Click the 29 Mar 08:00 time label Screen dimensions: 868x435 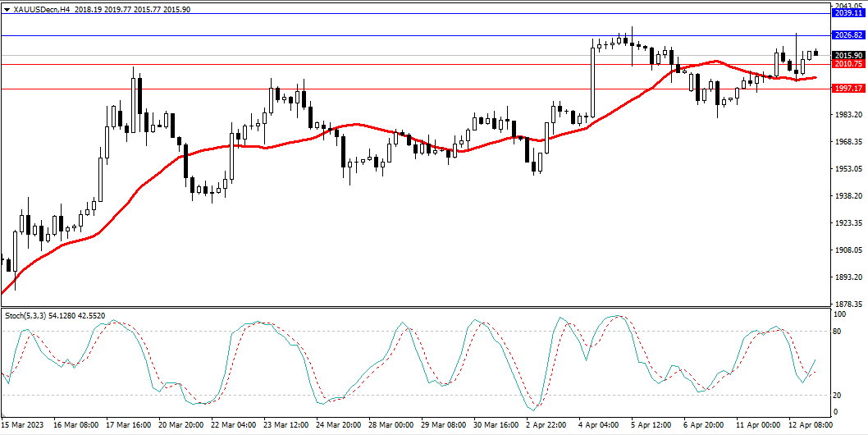click(x=444, y=425)
